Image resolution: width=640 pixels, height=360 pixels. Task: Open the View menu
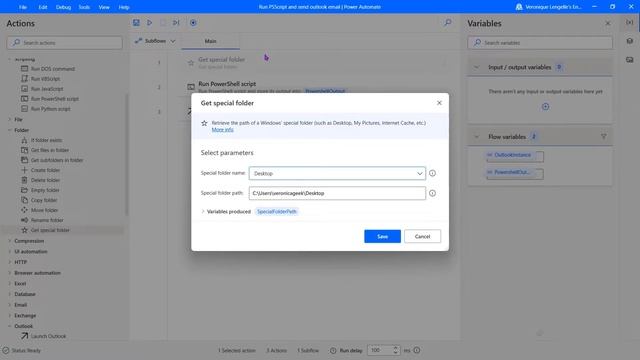point(104,7)
